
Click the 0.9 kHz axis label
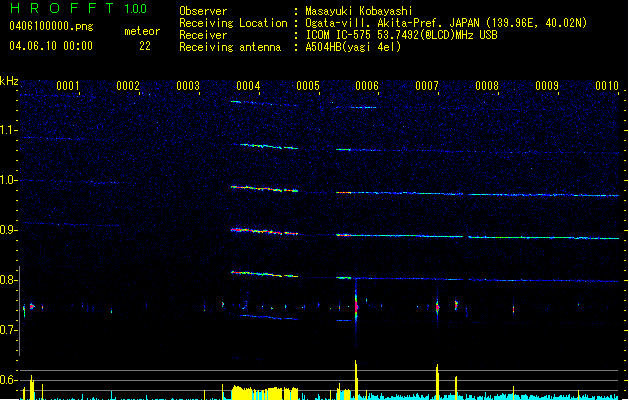click(x=8, y=230)
